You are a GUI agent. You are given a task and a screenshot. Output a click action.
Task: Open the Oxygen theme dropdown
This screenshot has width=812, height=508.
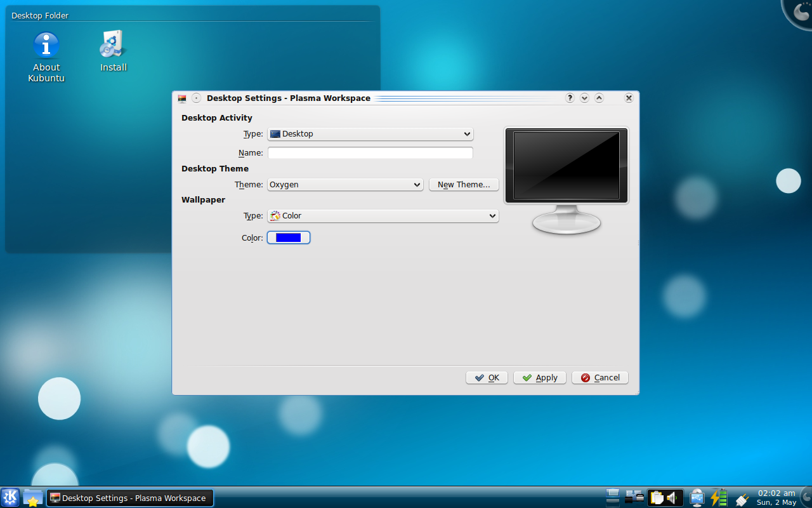[345, 185]
